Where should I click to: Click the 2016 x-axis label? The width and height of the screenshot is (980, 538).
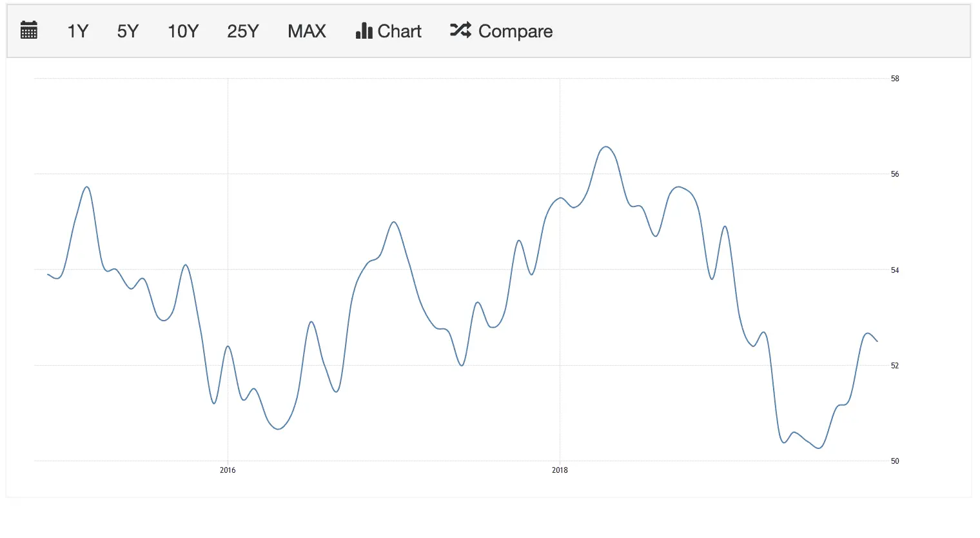(228, 470)
